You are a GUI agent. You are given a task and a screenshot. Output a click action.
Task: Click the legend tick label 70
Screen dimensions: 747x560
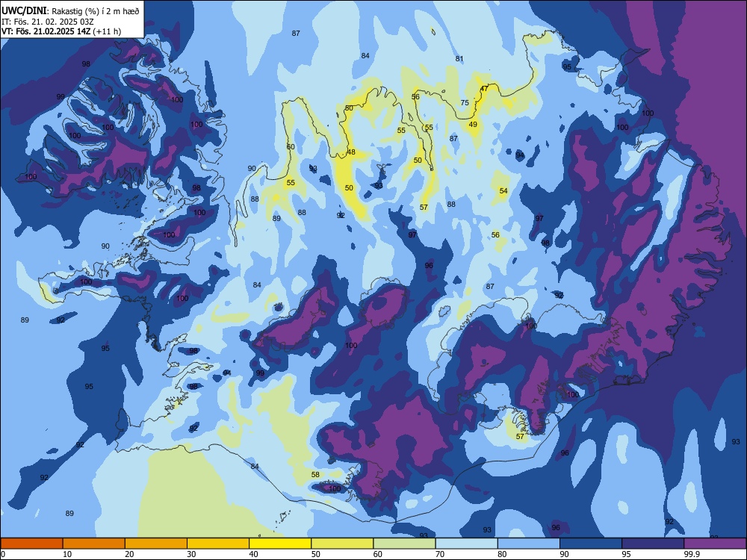pyautogui.click(x=440, y=554)
